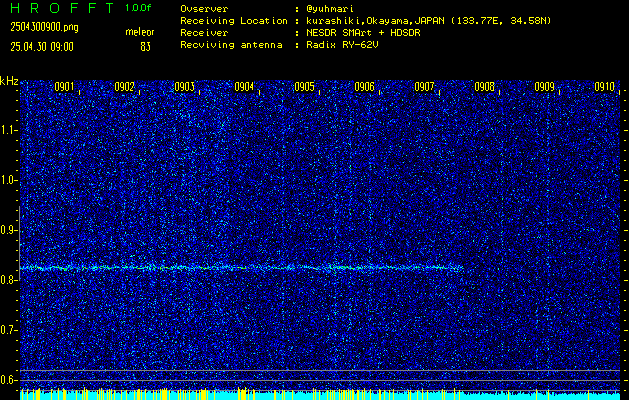Click the Receiver field label
629x400 pixels.
point(204,33)
